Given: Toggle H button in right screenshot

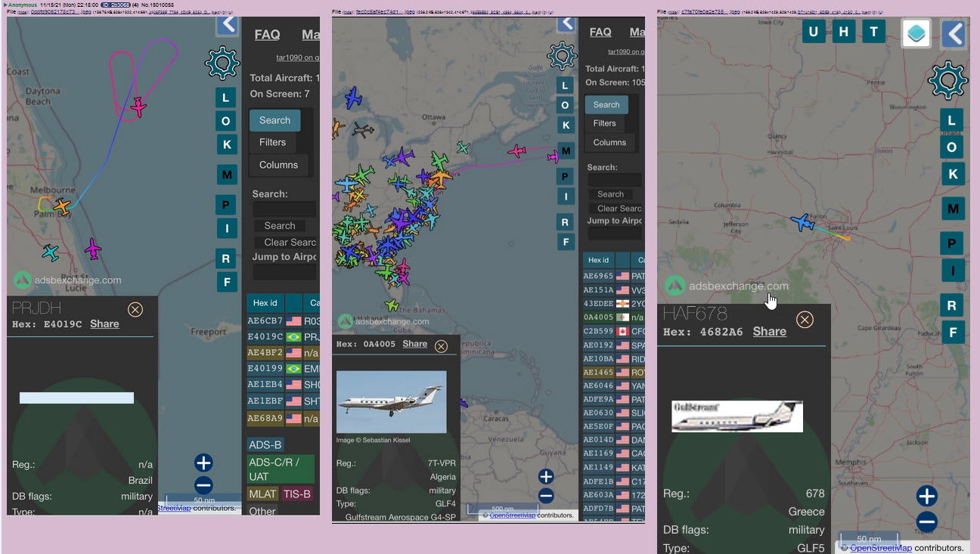Looking at the screenshot, I should click(844, 32).
